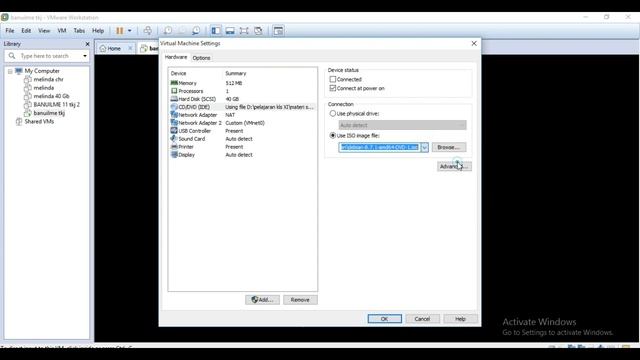Click the 'Custom (VMnet0)' summary text
Screen dimensions: 640x360
pos(245,122)
